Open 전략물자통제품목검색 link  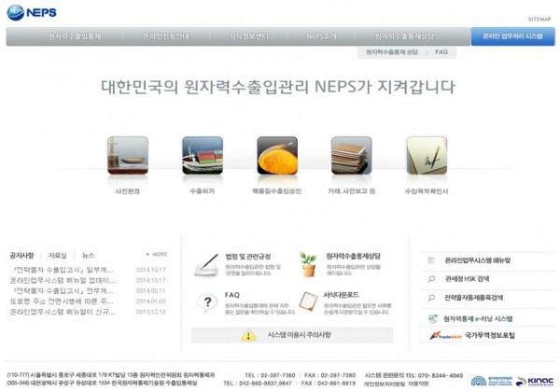pos(473,298)
